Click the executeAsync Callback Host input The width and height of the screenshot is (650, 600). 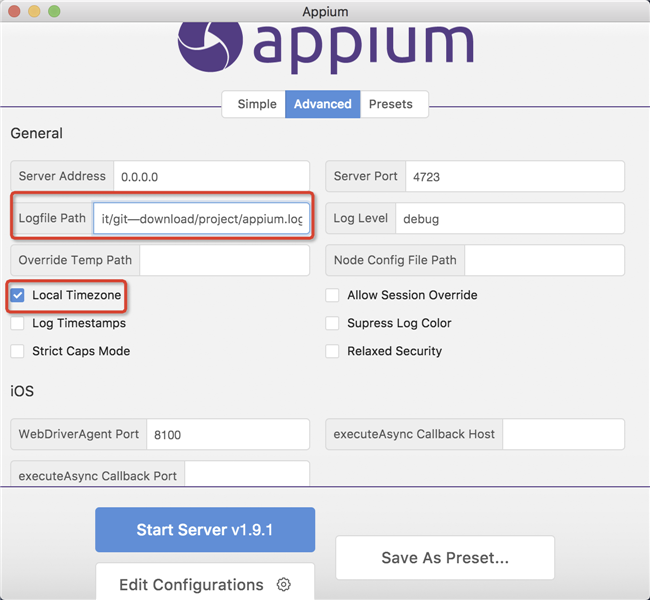563,434
